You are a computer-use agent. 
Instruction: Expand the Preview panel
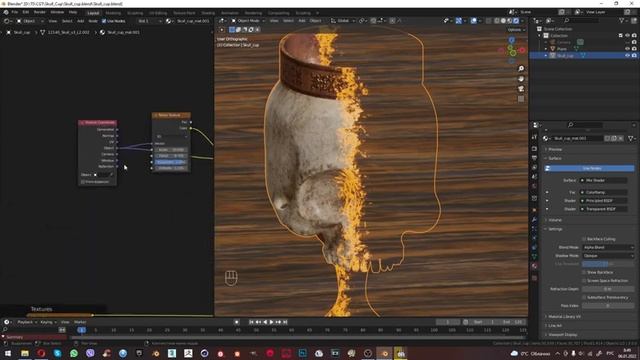556,149
